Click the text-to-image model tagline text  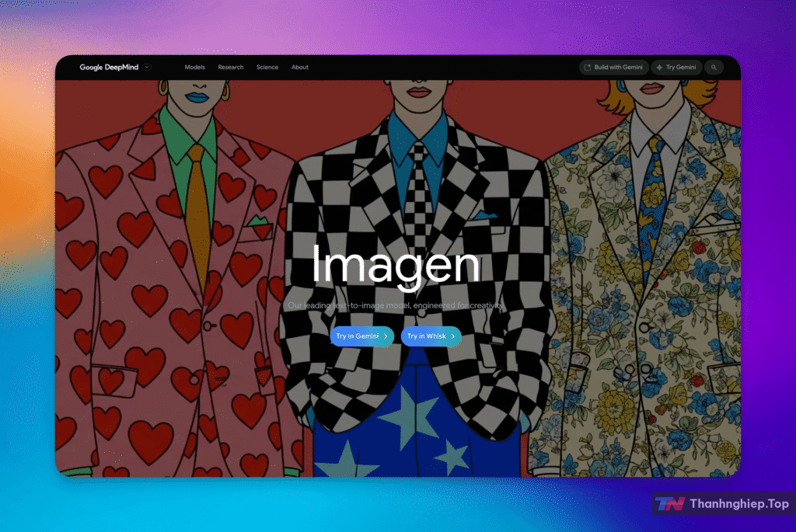396,305
